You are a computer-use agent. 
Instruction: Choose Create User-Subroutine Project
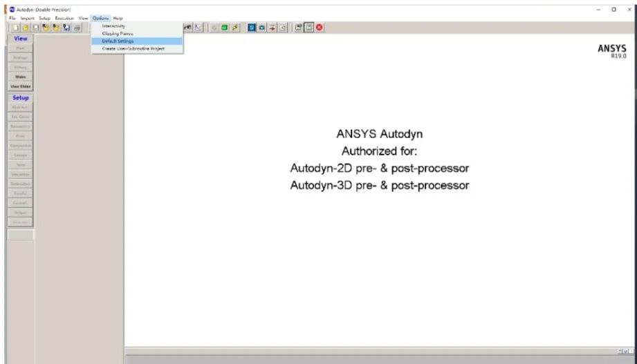(x=137, y=49)
